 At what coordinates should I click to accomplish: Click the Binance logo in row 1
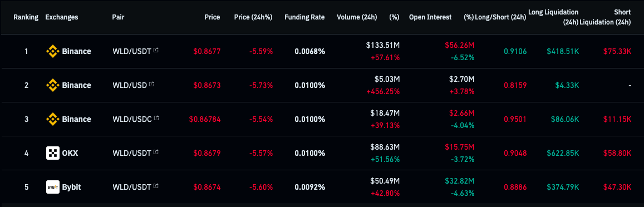point(52,51)
